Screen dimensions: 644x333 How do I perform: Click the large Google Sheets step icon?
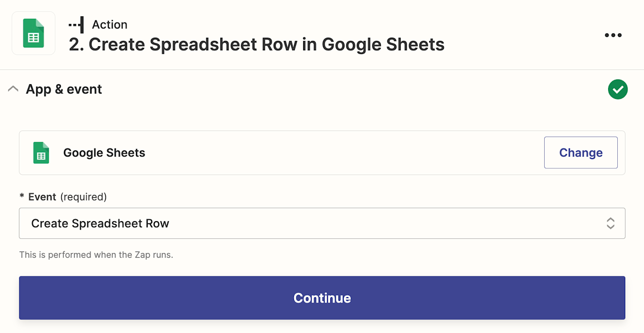[x=34, y=33]
